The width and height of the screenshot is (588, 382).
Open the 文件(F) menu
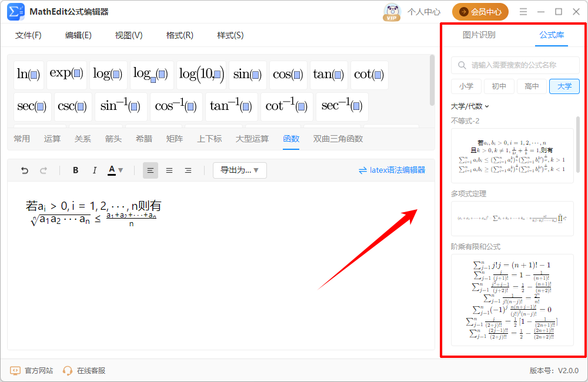coord(28,36)
